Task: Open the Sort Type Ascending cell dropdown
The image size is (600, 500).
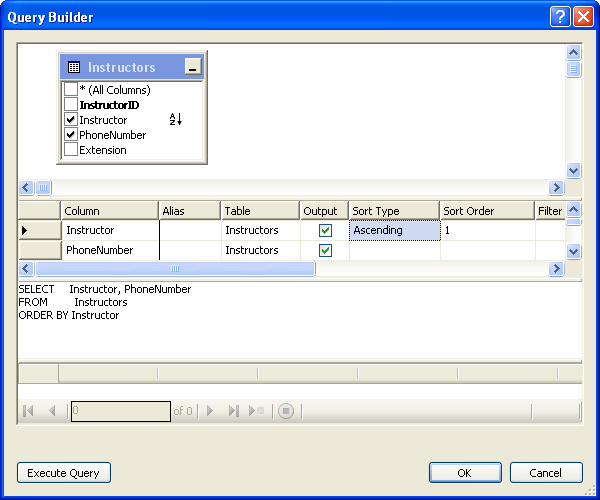Action: point(394,230)
